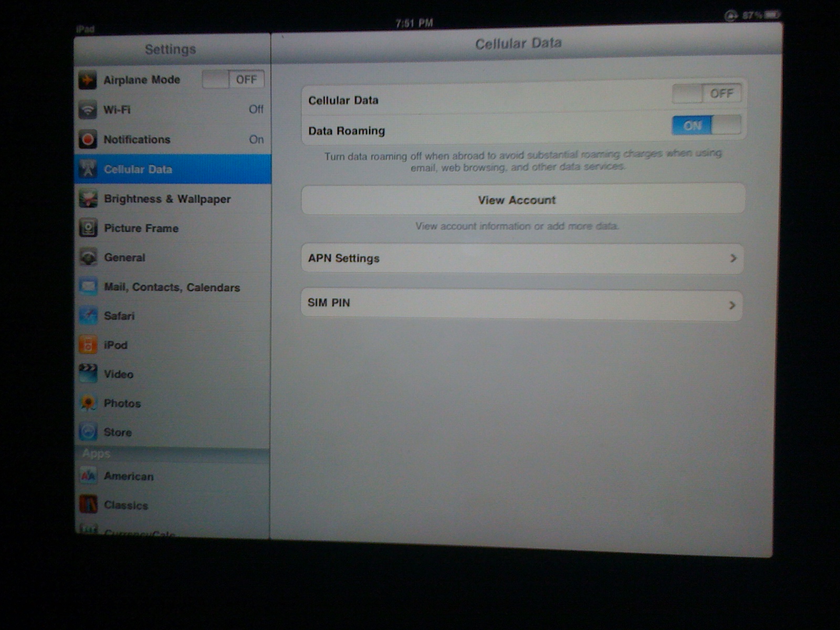The height and width of the screenshot is (630, 840).
Task: Tap the Store icon in sidebar
Action: point(88,432)
